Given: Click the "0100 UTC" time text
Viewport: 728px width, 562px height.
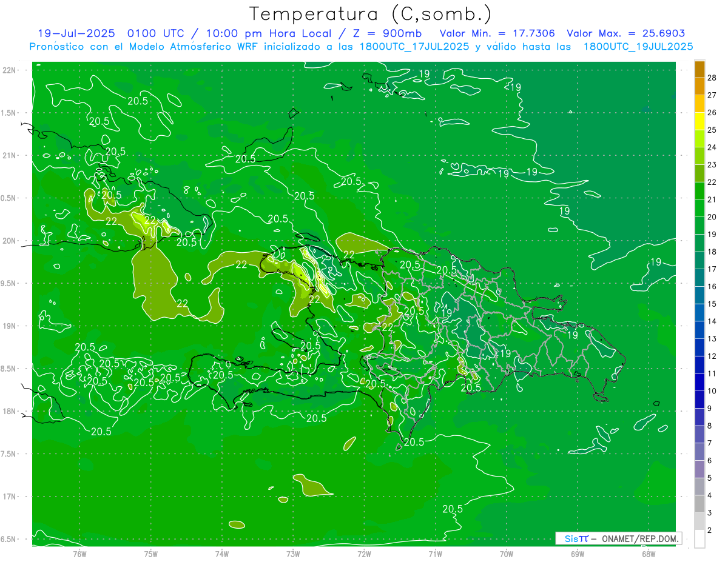Looking at the screenshot, I should pos(157,33).
